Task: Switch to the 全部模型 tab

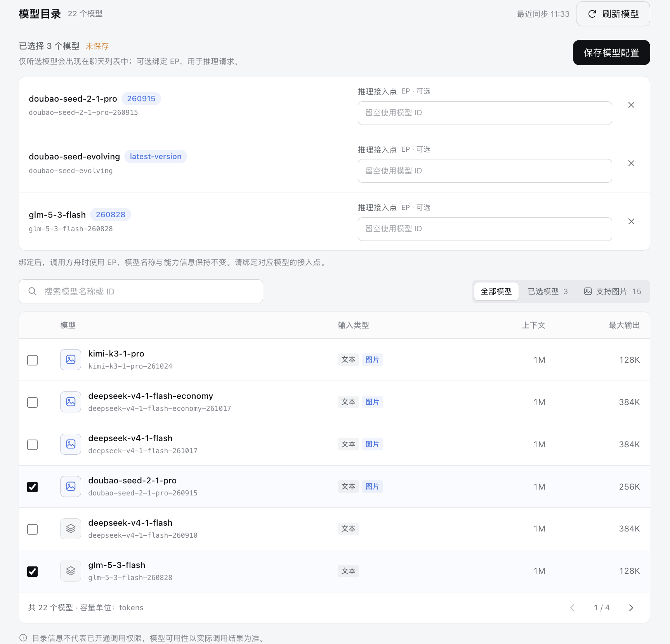Action: click(496, 291)
